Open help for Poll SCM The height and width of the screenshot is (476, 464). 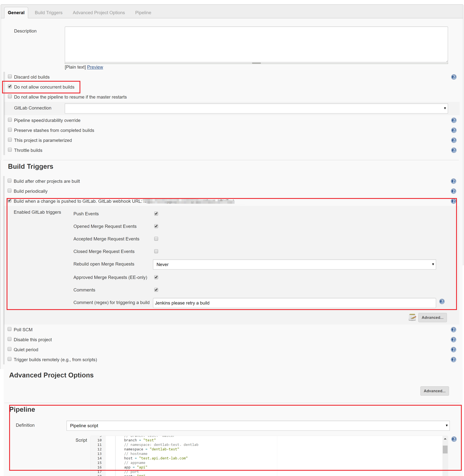pyautogui.click(x=453, y=329)
